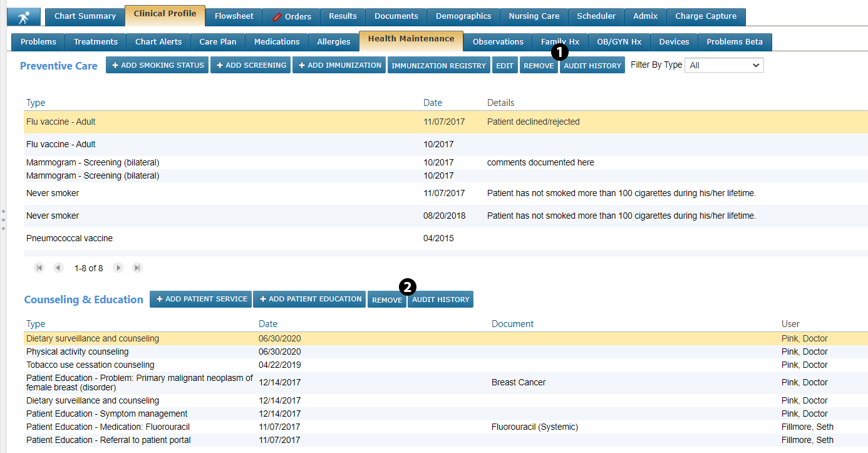The height and width of the screenshot is (453, 868).
Task: Click Add Screening button
Action: point(251,66)
